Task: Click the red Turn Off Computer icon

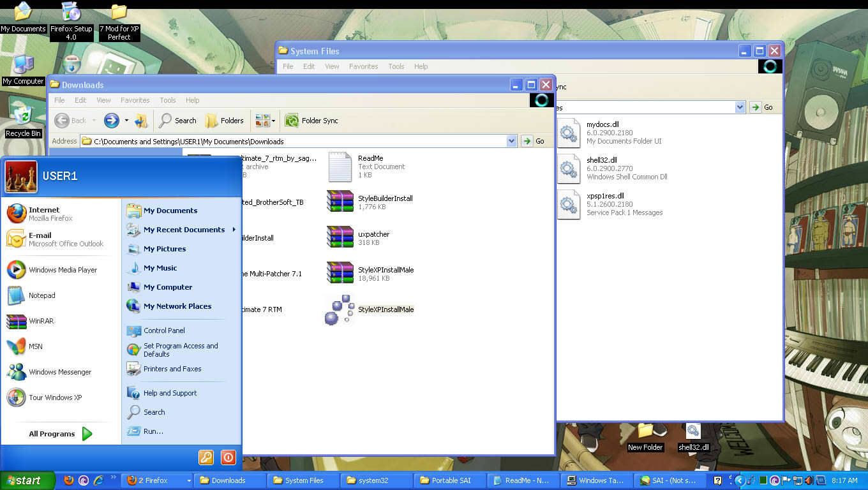Action: [228, 457]
